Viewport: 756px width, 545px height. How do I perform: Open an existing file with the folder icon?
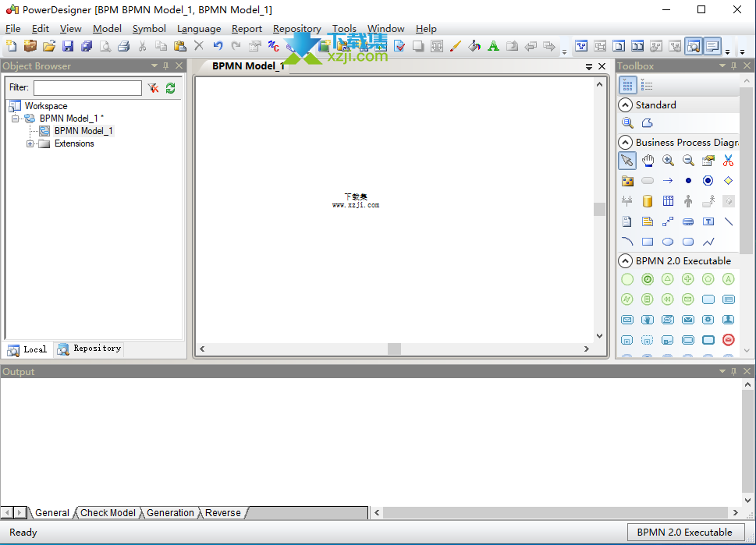(x=48, y=46)
